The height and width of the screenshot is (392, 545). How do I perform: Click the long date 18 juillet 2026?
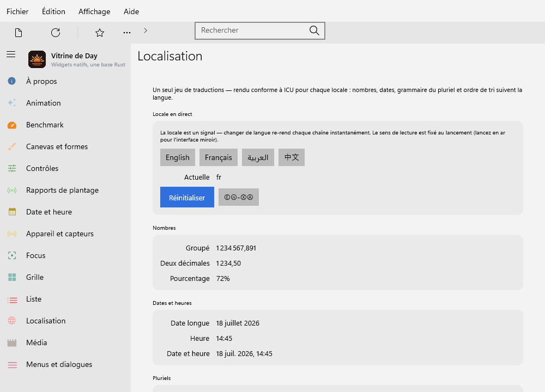pos(238,323)
